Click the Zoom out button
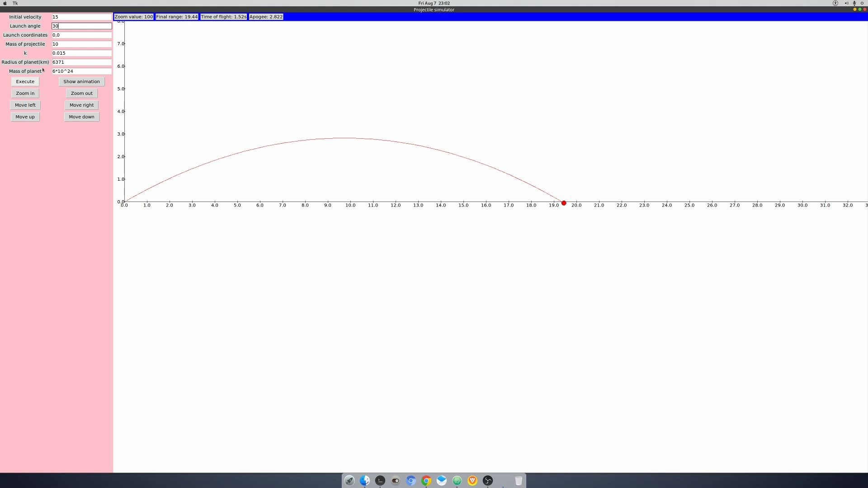This screenshot has width=868, height=488. tap(82, 94)
